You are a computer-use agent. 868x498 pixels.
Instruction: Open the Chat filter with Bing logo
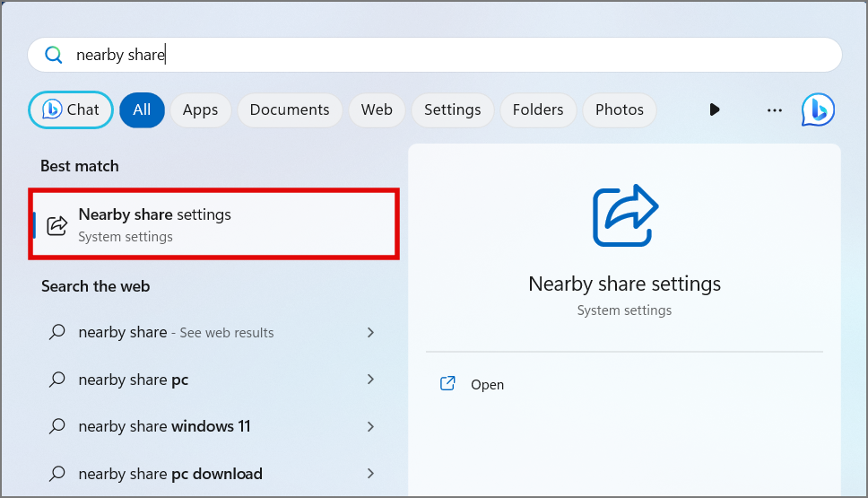tap(71, 109)
